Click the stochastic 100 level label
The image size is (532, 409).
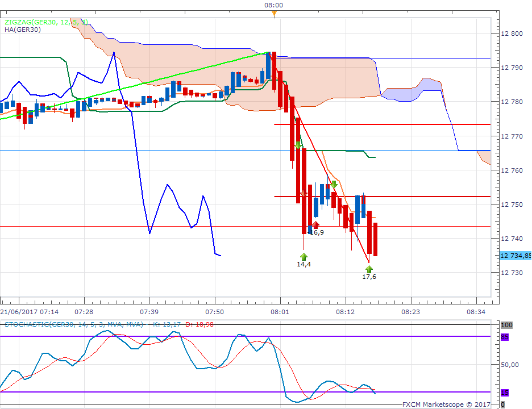[x=507, y=325]
